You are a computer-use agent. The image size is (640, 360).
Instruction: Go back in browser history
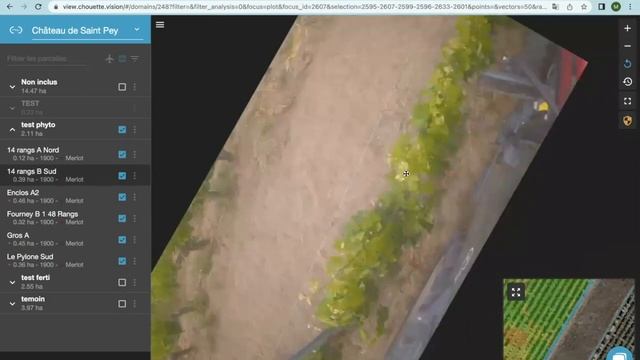click(10, 7)
